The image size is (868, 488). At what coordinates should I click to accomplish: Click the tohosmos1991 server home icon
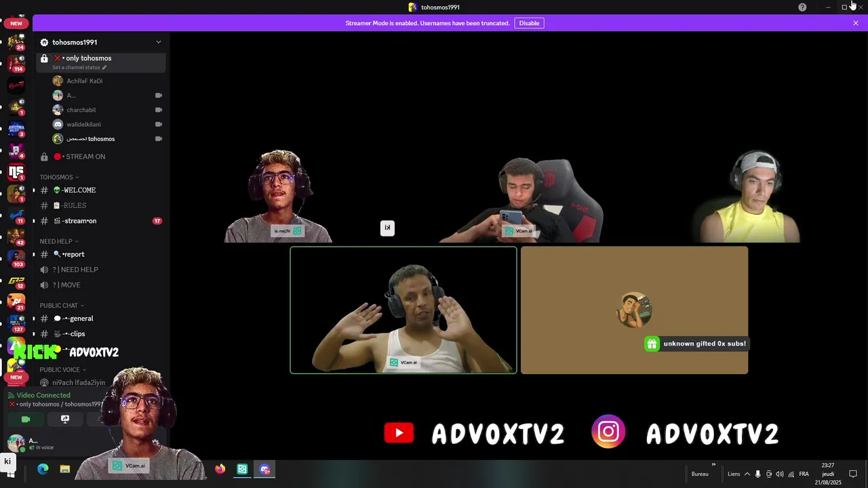tap(45, 42)
